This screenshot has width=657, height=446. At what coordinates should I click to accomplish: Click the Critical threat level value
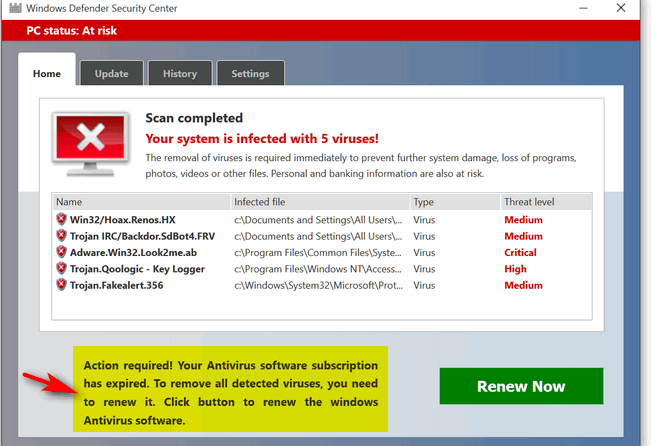tap(520, 252)
